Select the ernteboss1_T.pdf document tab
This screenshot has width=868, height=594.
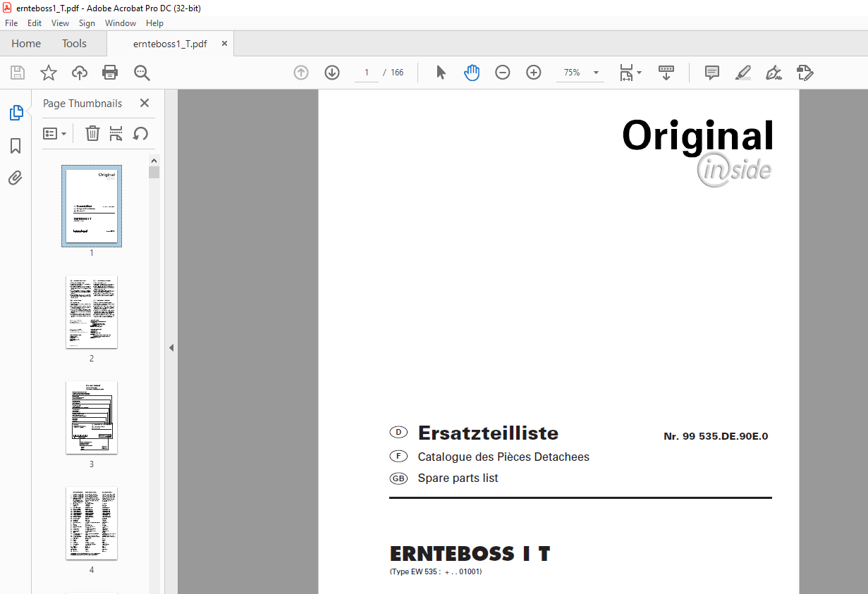[x=170, y=44]
